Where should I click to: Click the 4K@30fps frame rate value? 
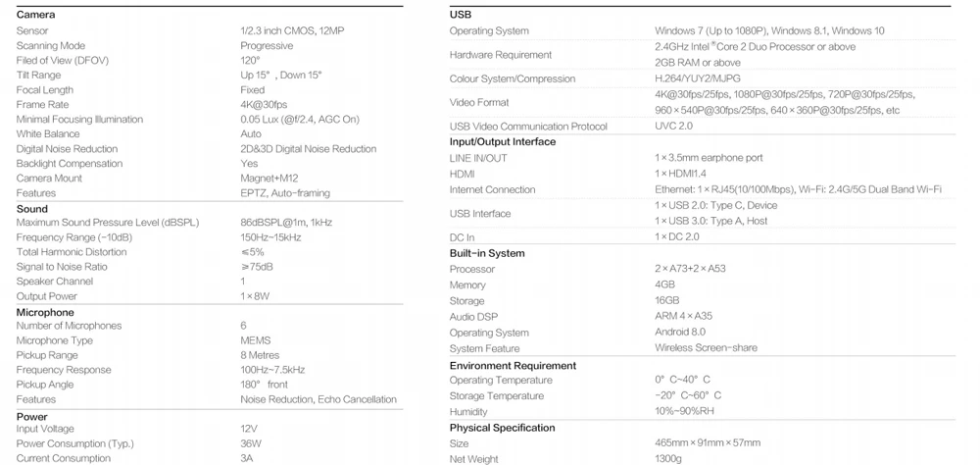click(264, 105)
